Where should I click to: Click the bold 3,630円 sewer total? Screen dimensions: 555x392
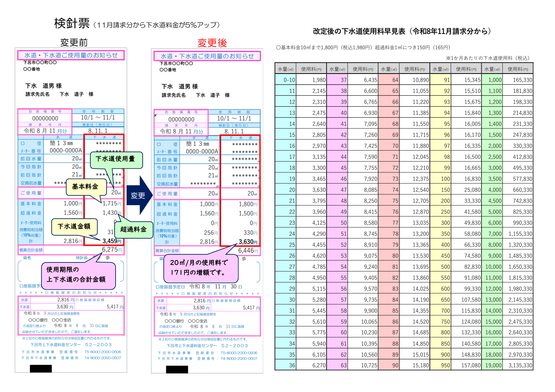248,242
